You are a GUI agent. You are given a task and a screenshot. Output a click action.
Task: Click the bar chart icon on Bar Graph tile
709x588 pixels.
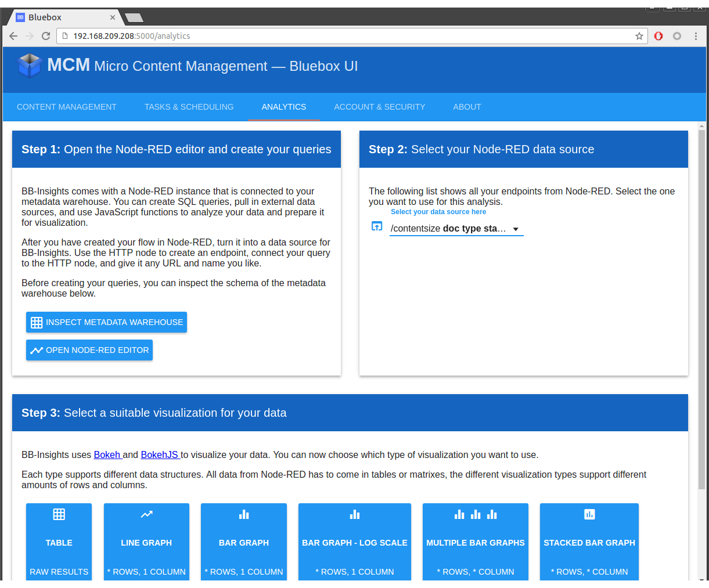[244, 514]
